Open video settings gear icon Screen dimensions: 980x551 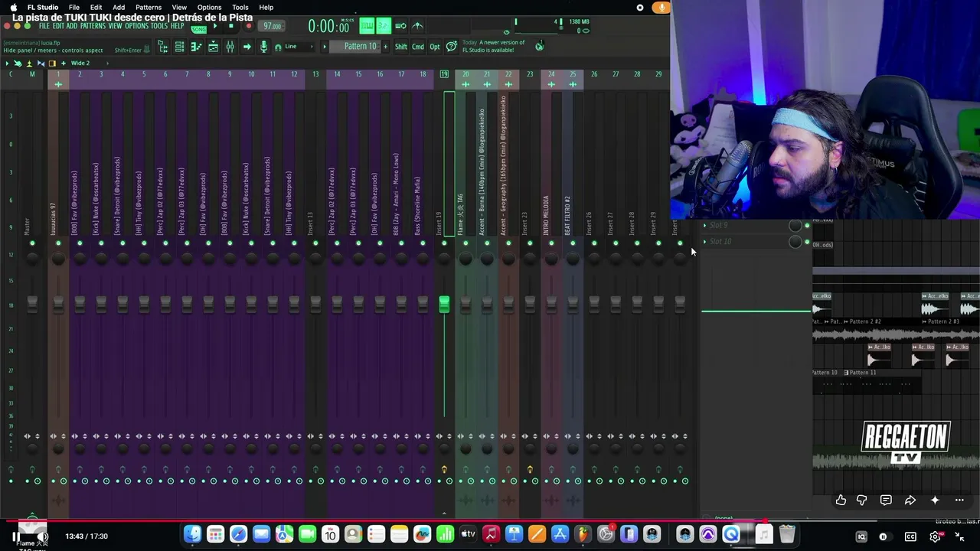pyautogui.click(x=935, y=537)
